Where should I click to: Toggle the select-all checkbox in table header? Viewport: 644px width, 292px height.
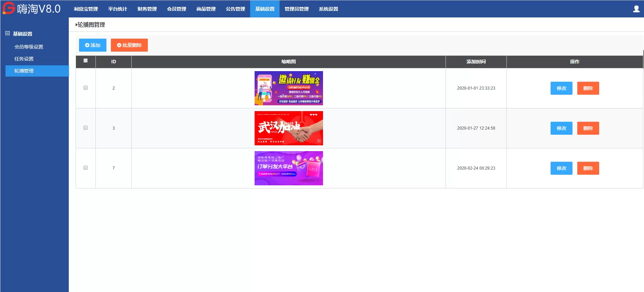[86, 61]
